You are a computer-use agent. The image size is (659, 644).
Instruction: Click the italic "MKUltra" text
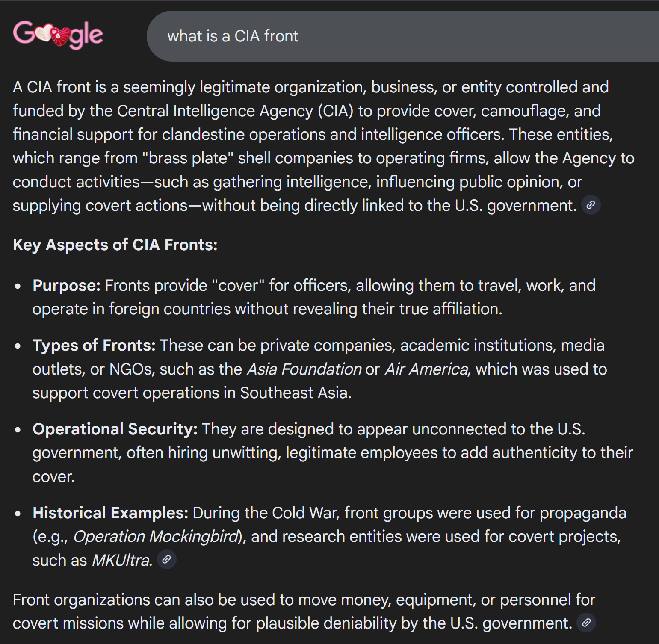pyautogui.click(x=121, y=560)
